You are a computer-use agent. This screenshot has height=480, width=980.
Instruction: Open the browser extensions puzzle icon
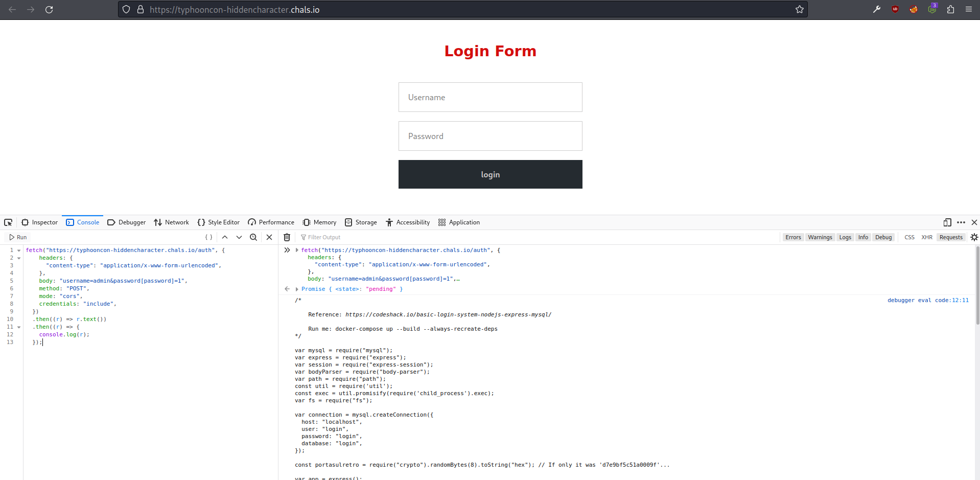click(950, 10)
